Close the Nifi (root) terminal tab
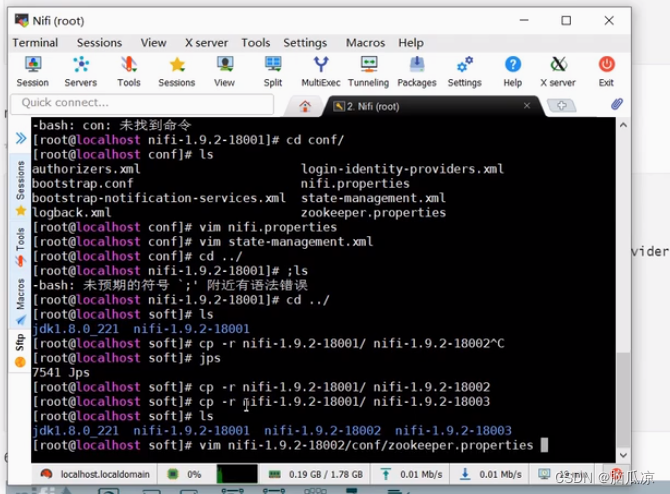This screenshot has height=494, width=670. tap(527, 106)
